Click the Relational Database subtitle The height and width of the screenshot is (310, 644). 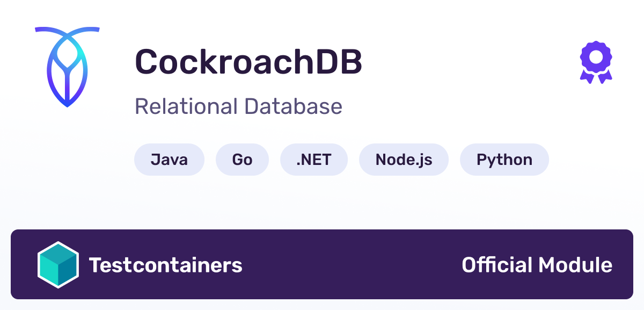click(238, 107)
